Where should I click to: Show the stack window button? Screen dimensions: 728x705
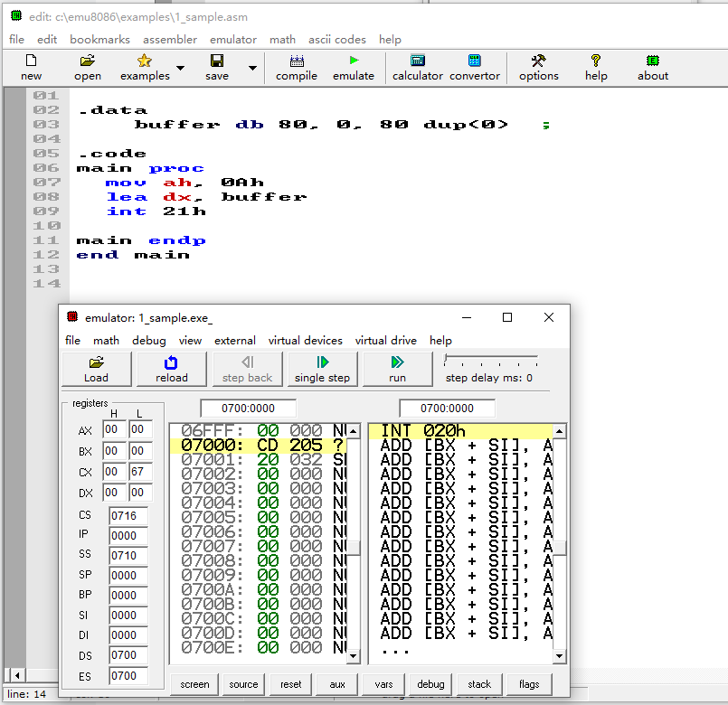pos(480,684)
